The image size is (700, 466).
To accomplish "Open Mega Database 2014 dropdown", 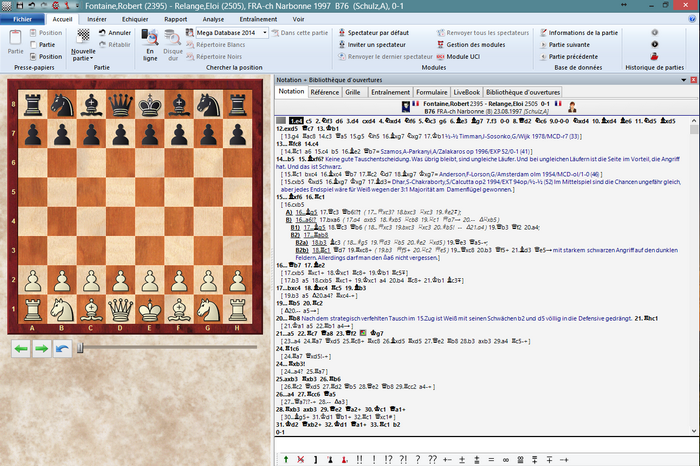I will [x=265, y=33].
